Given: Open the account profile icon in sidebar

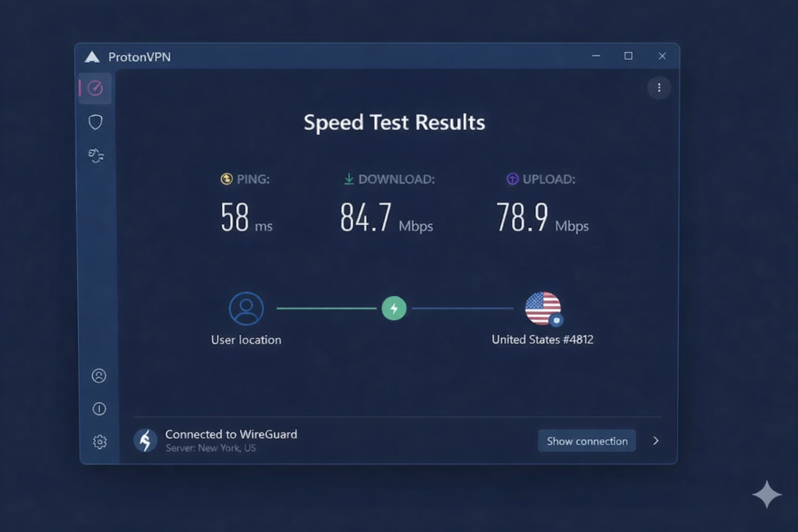Looking at the screenshot, I should [98, 375].
